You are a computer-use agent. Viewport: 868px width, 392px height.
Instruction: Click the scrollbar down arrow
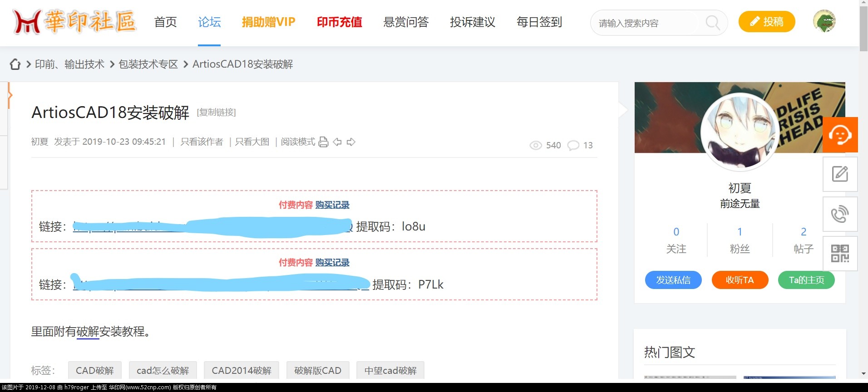click(x=863, y=374)
